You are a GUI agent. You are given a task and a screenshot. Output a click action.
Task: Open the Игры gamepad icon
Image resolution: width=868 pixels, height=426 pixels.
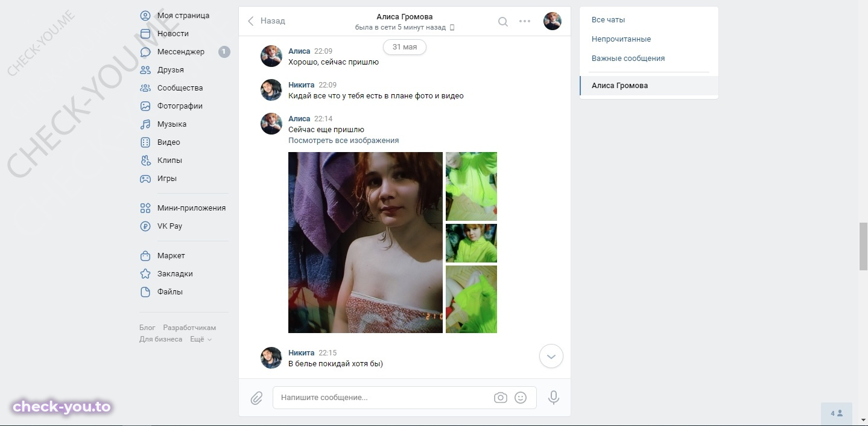coord(145,179)
